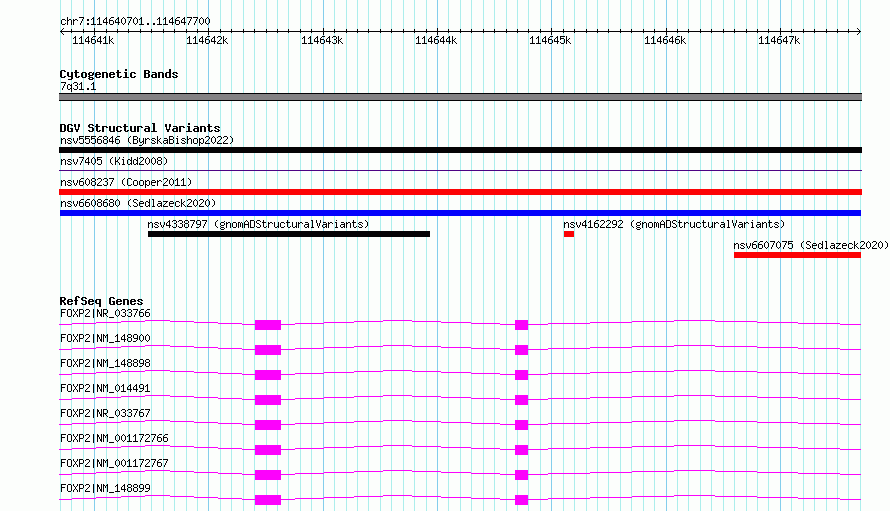
Task: Select the gray 7q31.1 cytogenetic band bar
Action: (x=460, y=97)
